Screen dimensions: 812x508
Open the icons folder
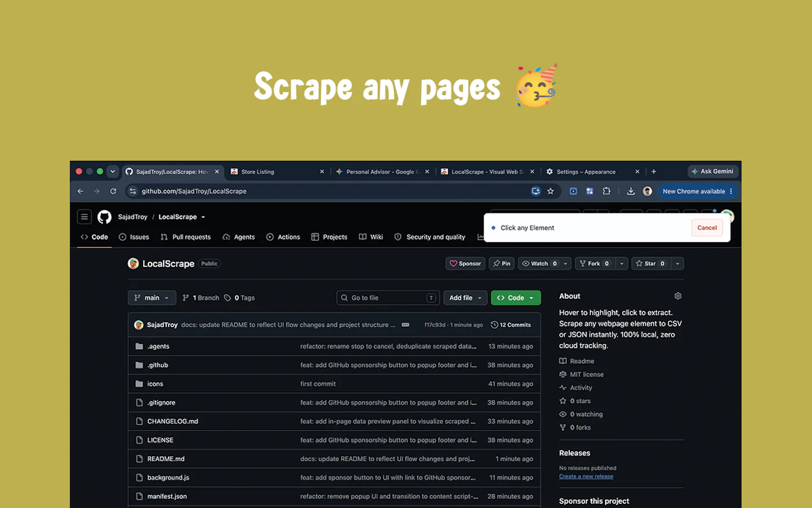pyautogui.click(x=155, y=384)
